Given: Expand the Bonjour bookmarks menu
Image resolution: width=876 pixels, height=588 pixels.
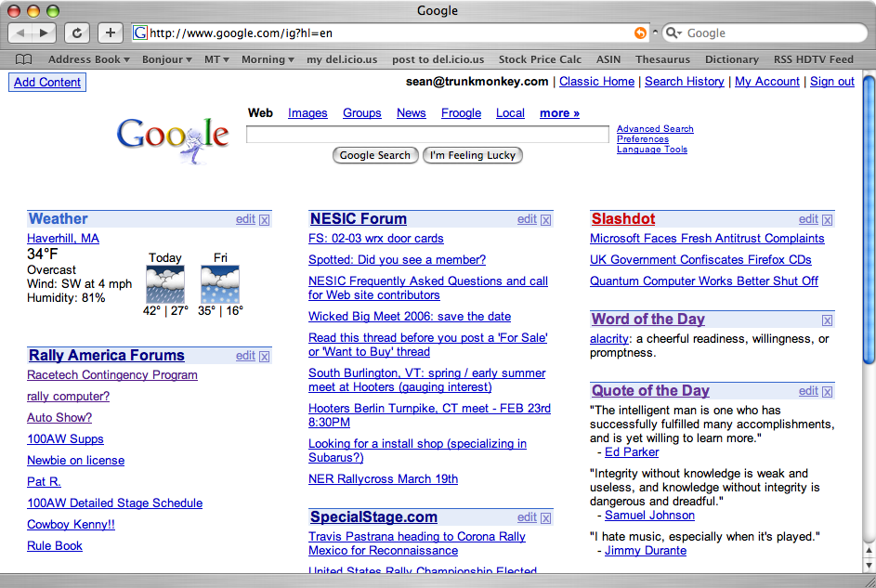Looking at the screenshot, I should [x=166, y=59].
